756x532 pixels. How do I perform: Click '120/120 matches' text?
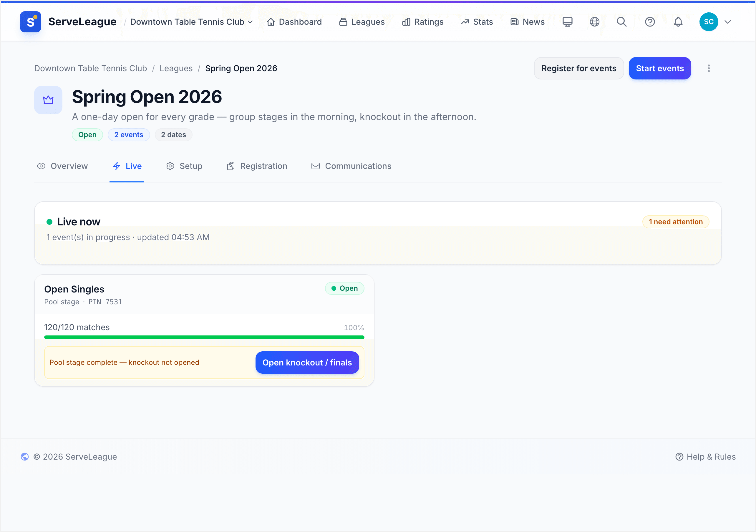[x=77, y=327]
